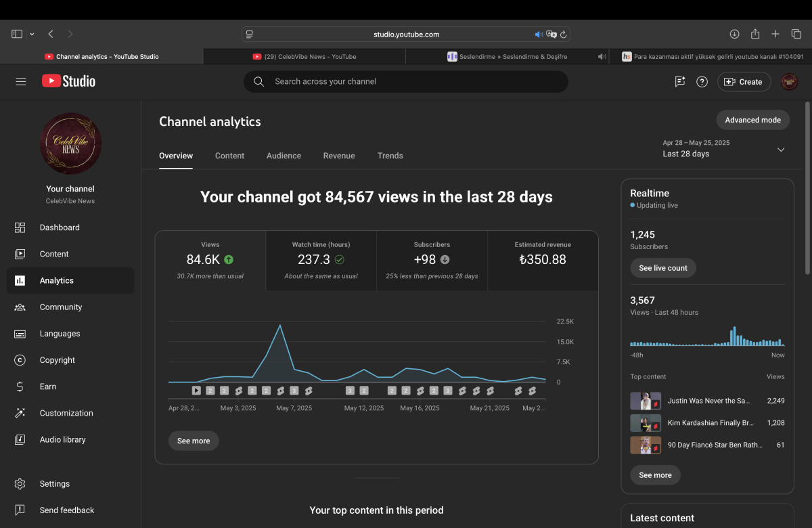Screen dimensions: 812x528
Task: Mute the Seslendirme tab via its speaker icon
Action: (x=602, y=57)
